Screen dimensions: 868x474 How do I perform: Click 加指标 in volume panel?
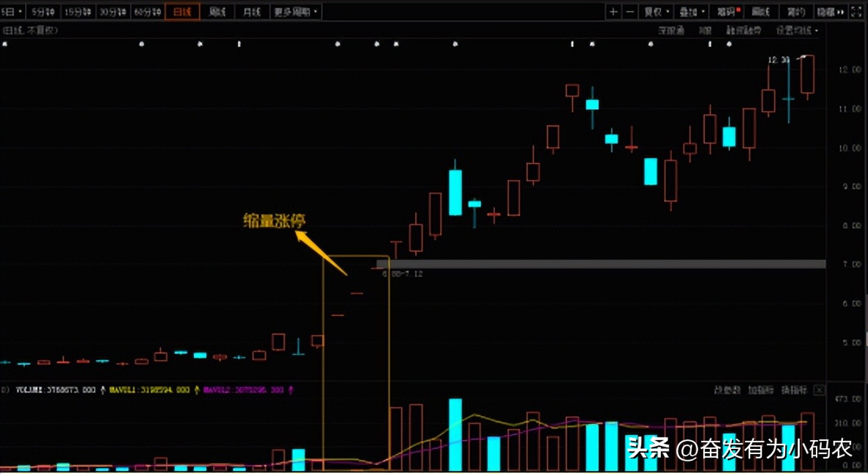coord(761,390)
